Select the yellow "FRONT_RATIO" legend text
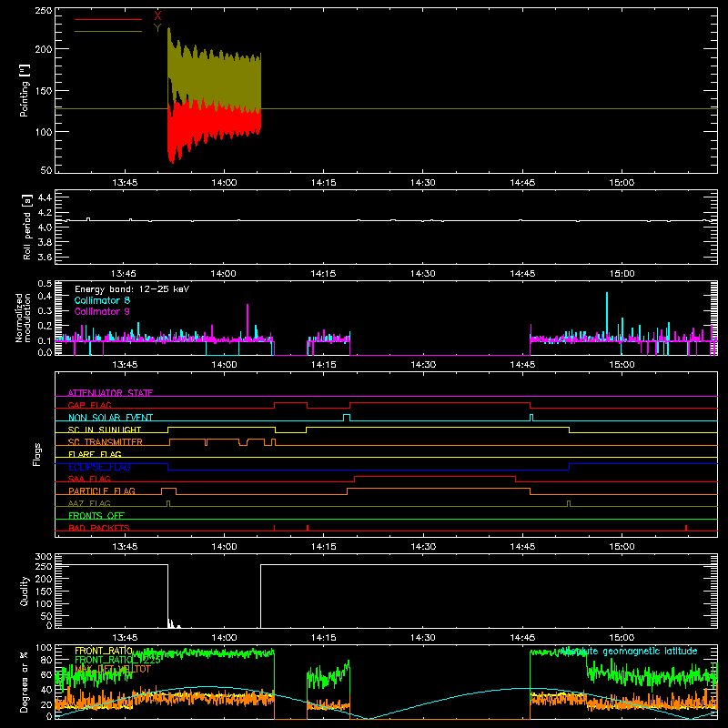 104,651
